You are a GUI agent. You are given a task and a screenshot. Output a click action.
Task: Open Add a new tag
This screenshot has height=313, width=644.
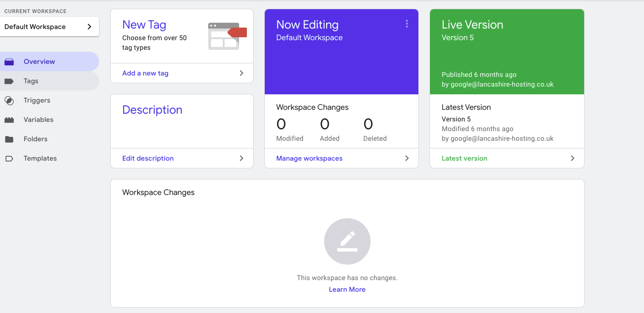[x=145, y=73]
